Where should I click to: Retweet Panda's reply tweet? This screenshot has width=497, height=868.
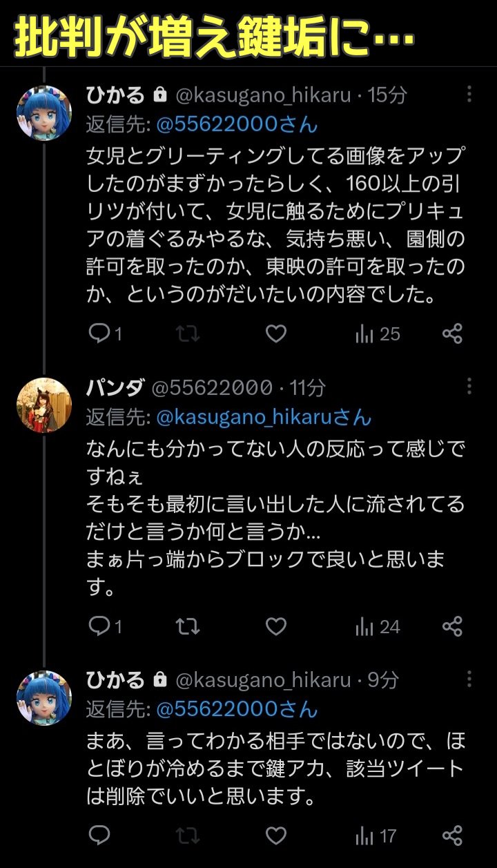pyautogui.click(x=187, y=627)
